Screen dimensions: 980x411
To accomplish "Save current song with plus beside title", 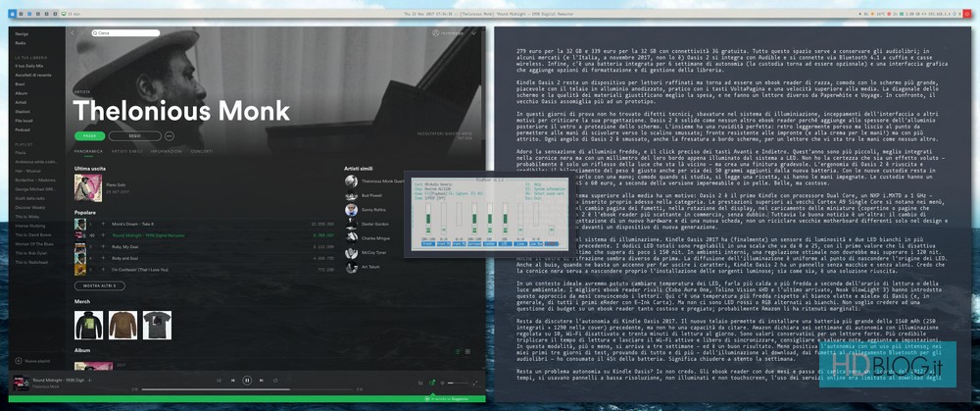I will coord(89,380).
